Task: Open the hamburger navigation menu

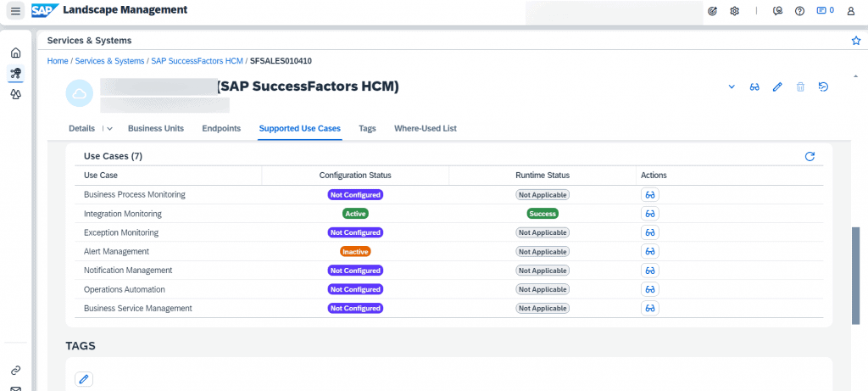Action: pos(15,10)
